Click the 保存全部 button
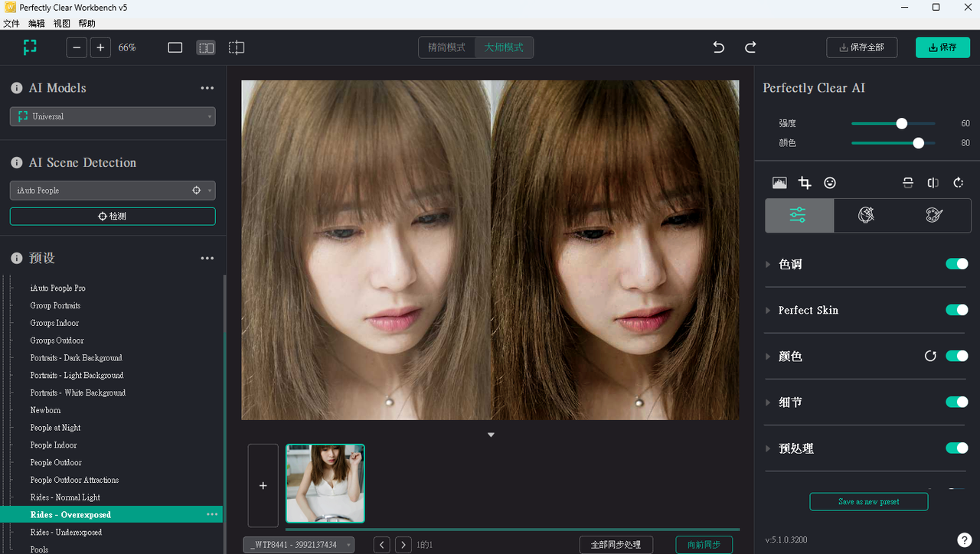This screenshot has height=554, width=980. [861, 47]
